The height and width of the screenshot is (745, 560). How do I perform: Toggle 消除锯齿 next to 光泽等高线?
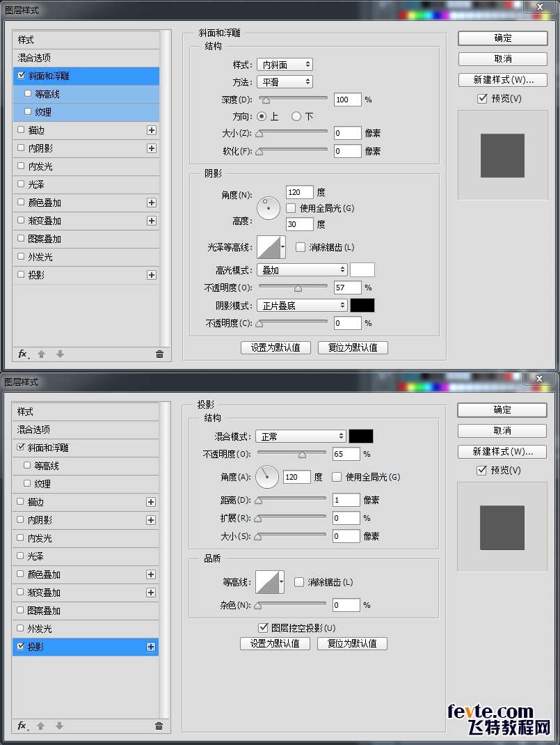coord(300,247)
